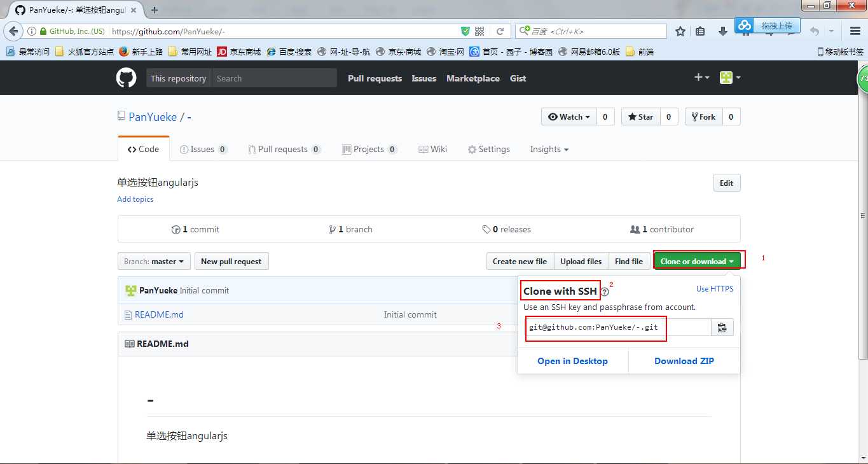Open the 常用网址 bookmark folder
Image resolution: width=868 pixels, height=464 pixels.
coord(190,52)
